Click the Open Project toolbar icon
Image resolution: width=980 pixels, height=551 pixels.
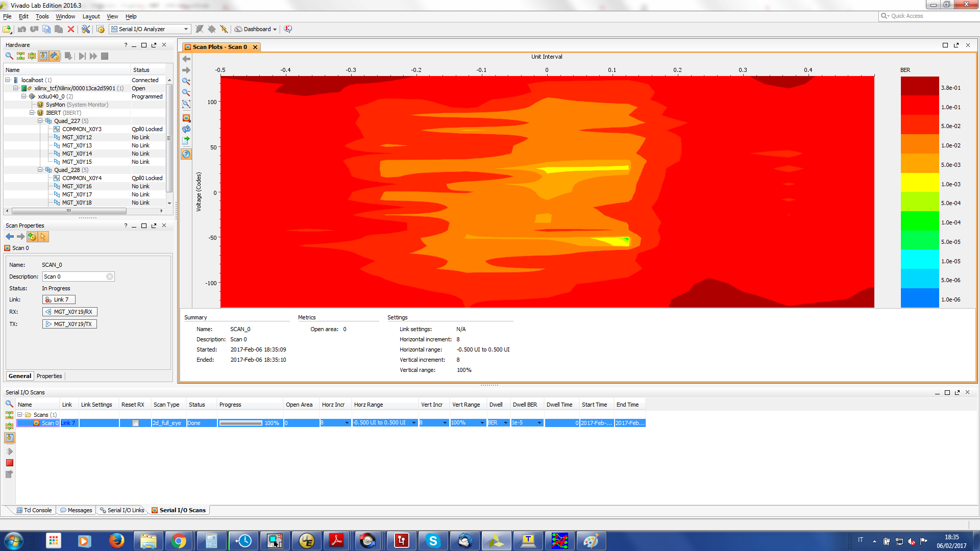7,29
